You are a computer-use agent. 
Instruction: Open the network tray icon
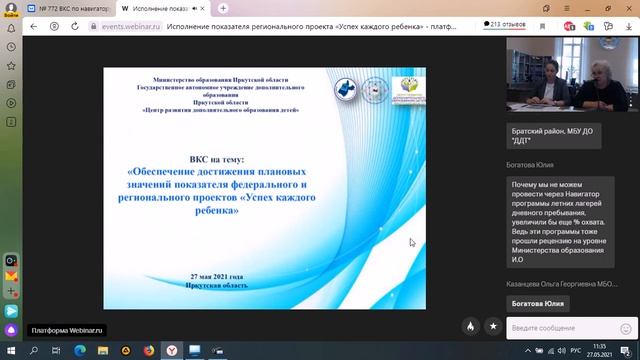tap(551, 351)
